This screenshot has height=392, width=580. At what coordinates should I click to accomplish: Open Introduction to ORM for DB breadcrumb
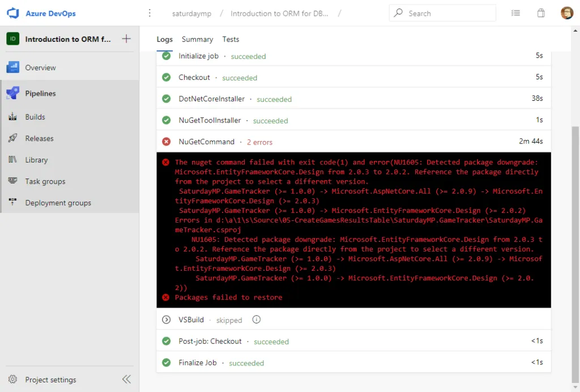[279, 14]
